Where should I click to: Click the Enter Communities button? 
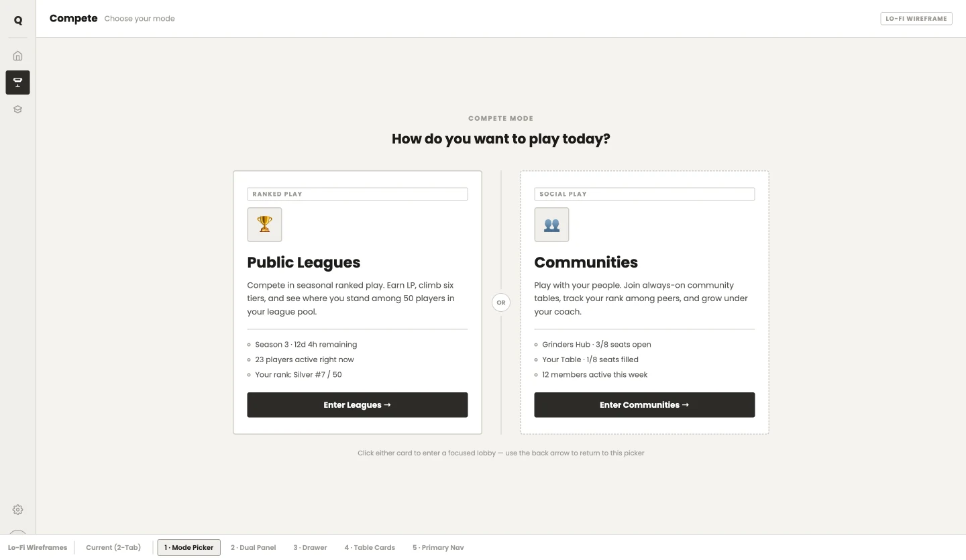coord(645,405)
